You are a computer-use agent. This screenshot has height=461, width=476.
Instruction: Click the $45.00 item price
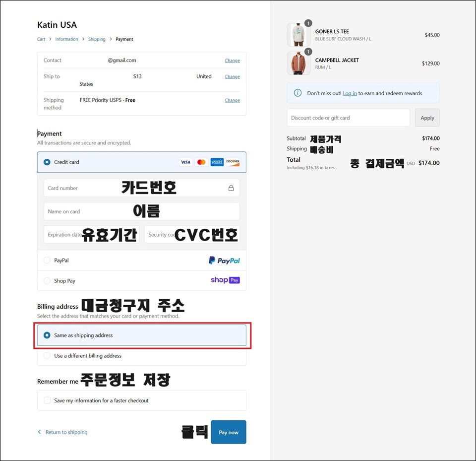click(x=432, y=35)
